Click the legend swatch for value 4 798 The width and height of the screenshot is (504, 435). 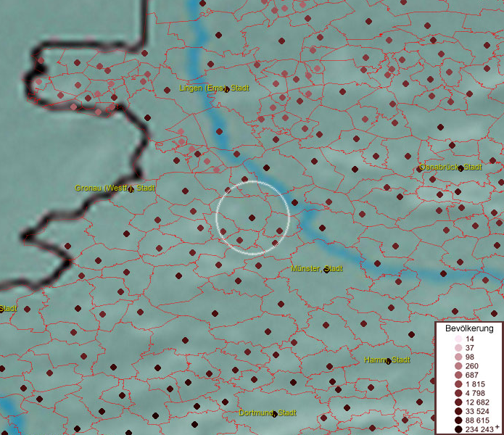point(458,393)
